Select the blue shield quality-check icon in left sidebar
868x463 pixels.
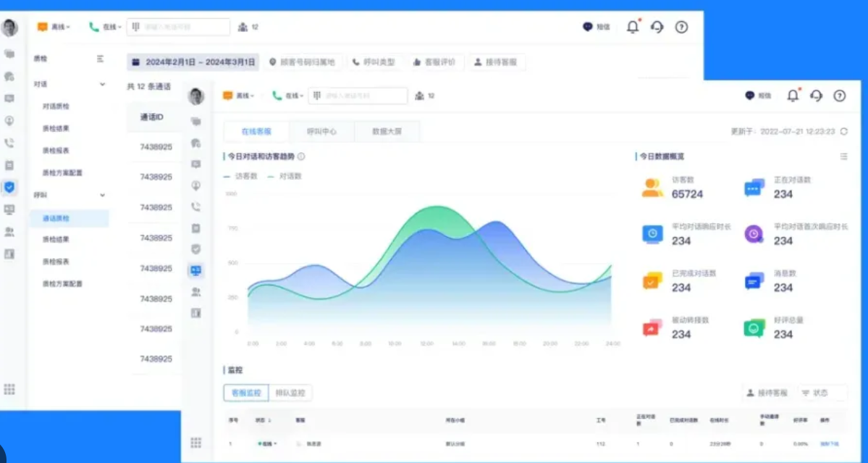pos(9,188)
